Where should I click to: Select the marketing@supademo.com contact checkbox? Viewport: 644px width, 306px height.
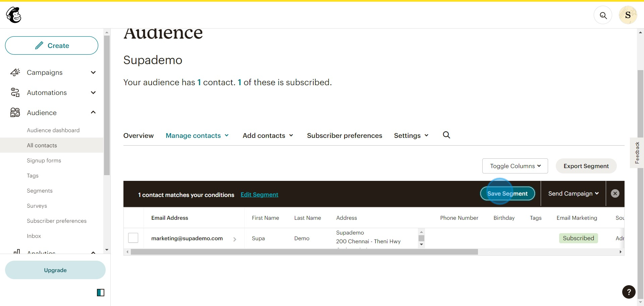(133, 238)
